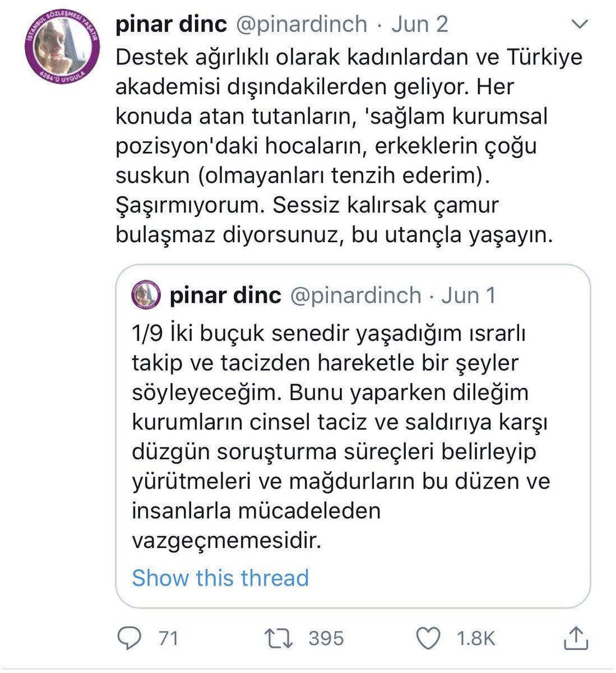Click the 'Show this thread' link
Screen dimensions: 616x673
click(220, 578)
